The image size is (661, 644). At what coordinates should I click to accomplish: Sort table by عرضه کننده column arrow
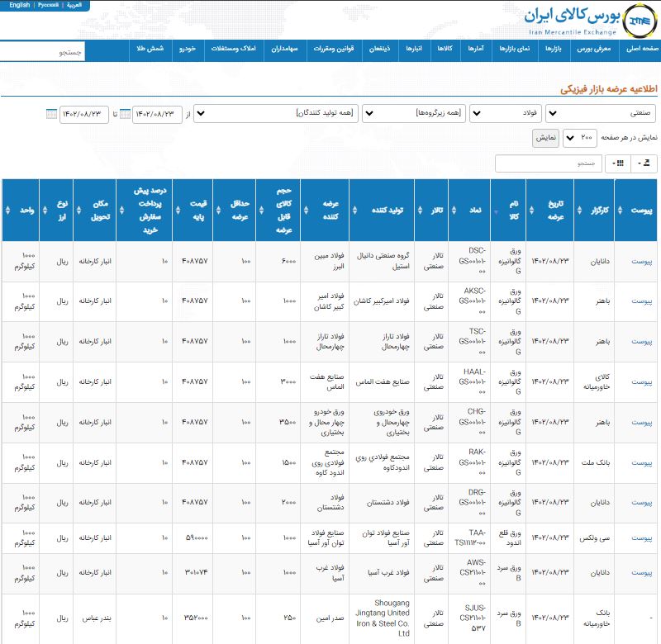(x=306, y=210)
